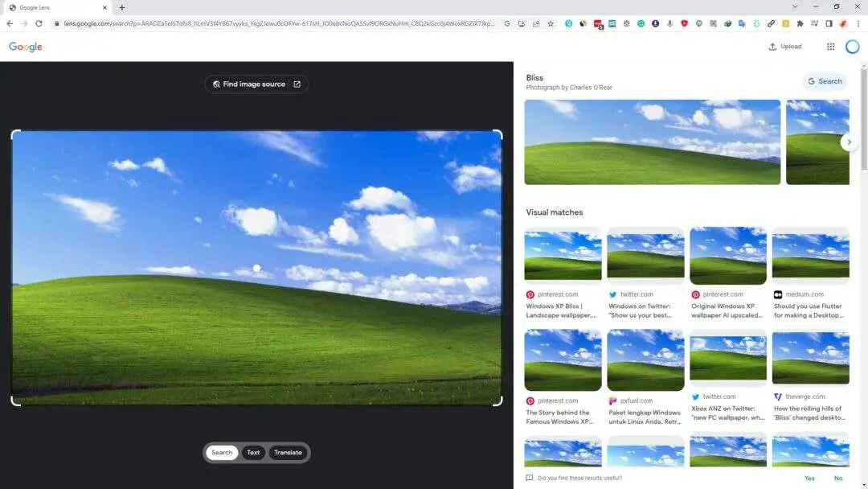The width and height of the screenshot is (868, 489).
Task: Click the Upload button
Action: pyautogui.click(x=785, y=47)
